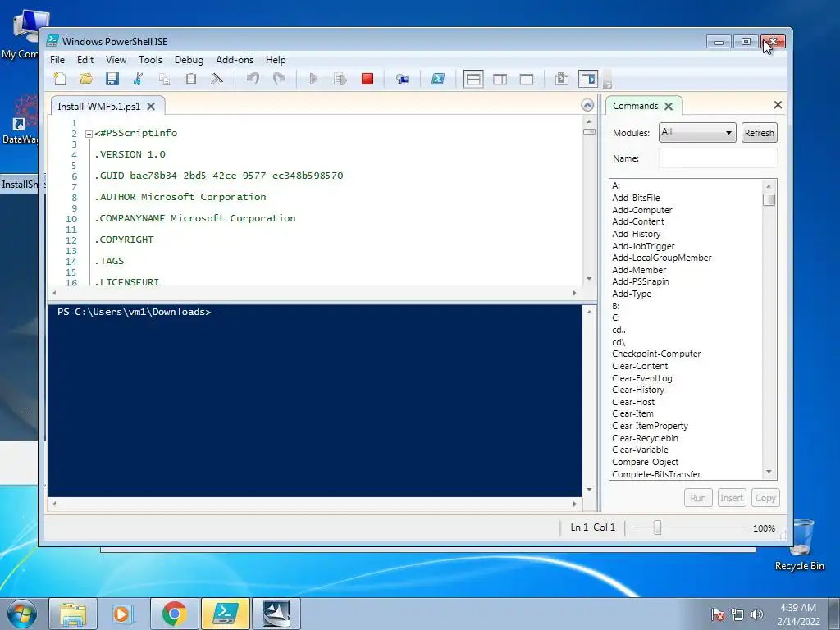Redo edit toolbar icon
840x630 pixels.
[x=279, y=80]
